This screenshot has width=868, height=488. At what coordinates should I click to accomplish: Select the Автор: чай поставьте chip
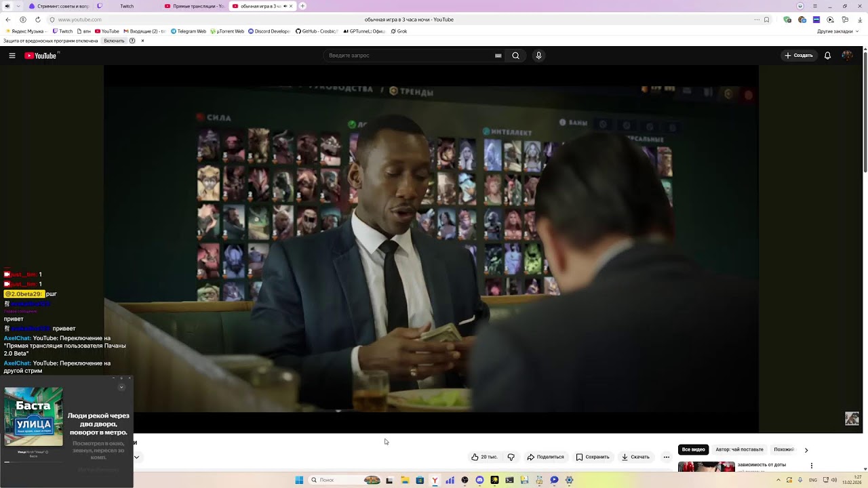(x=739, y=449)
